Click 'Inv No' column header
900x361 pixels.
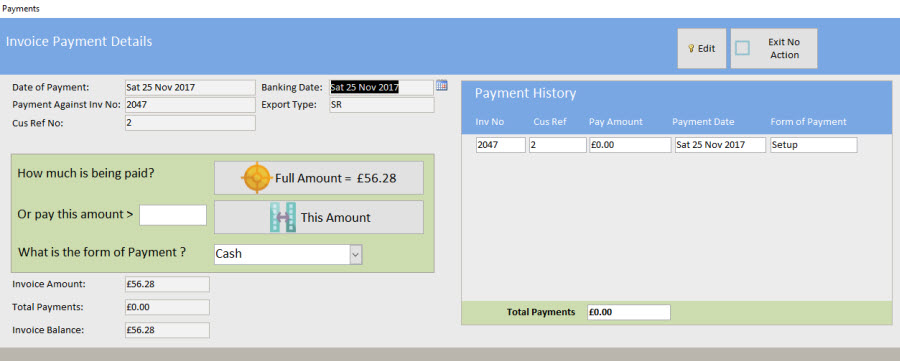point(490,122)
